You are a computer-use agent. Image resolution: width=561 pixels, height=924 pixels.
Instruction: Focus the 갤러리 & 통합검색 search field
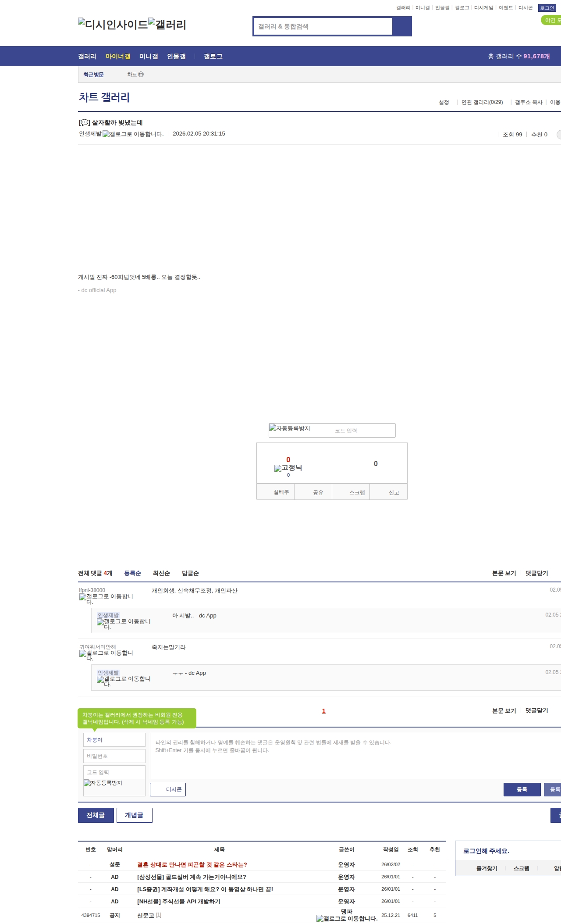point(323,26)
